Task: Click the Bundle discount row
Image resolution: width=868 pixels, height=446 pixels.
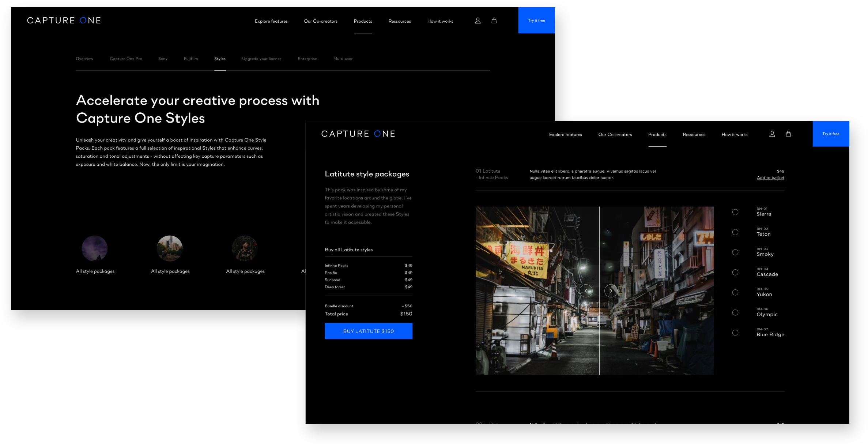Action: (x=369, y=306)
